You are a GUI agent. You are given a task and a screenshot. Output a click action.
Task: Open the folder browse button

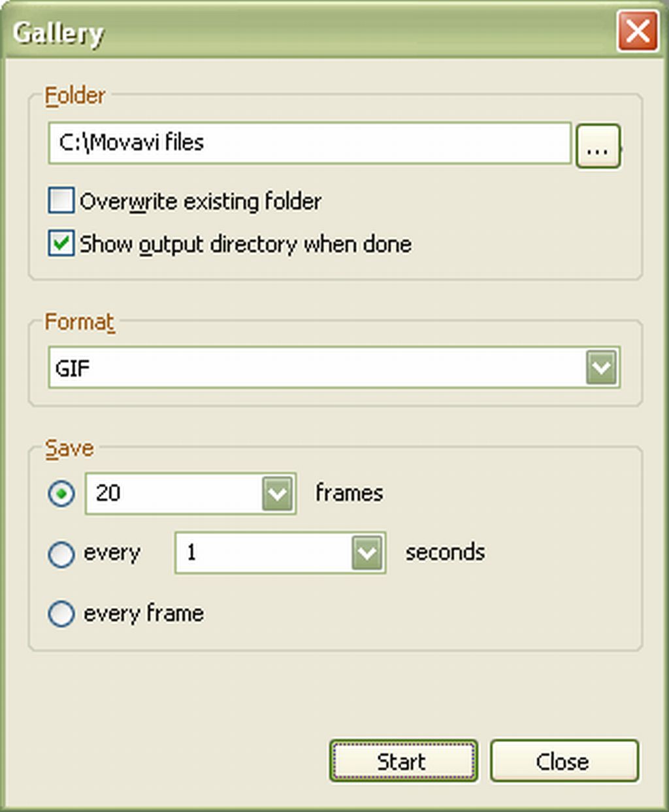click(x=598, y=145)
